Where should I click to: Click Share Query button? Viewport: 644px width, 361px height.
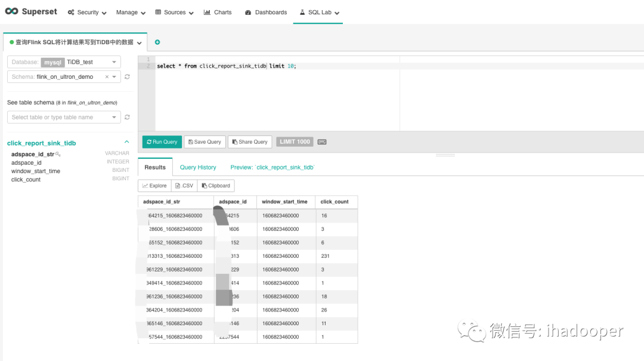tap(250, 142)
